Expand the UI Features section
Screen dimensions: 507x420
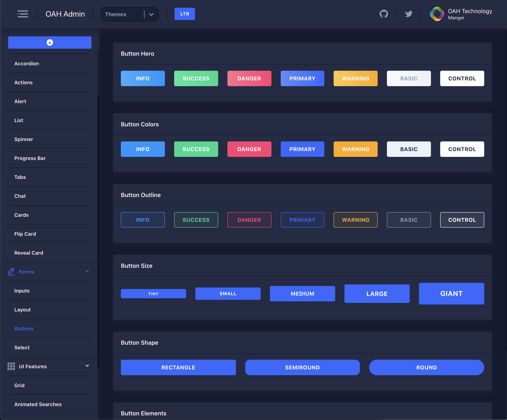pos(87,366)
